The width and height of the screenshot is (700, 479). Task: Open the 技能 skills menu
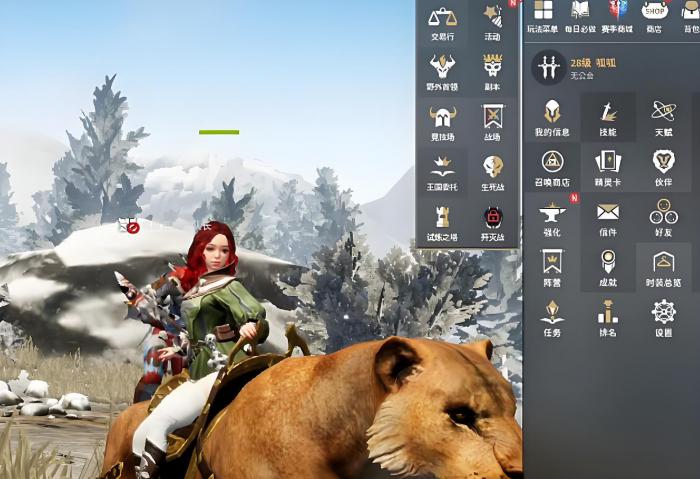click(608, 117)
